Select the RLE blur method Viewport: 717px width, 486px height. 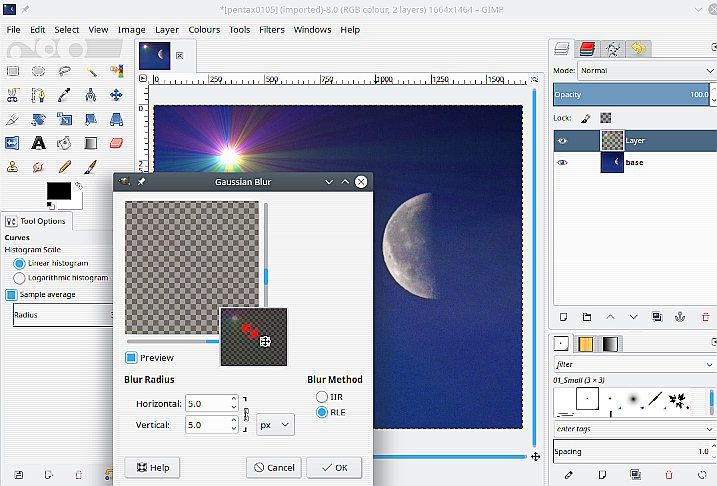[322, 412]
